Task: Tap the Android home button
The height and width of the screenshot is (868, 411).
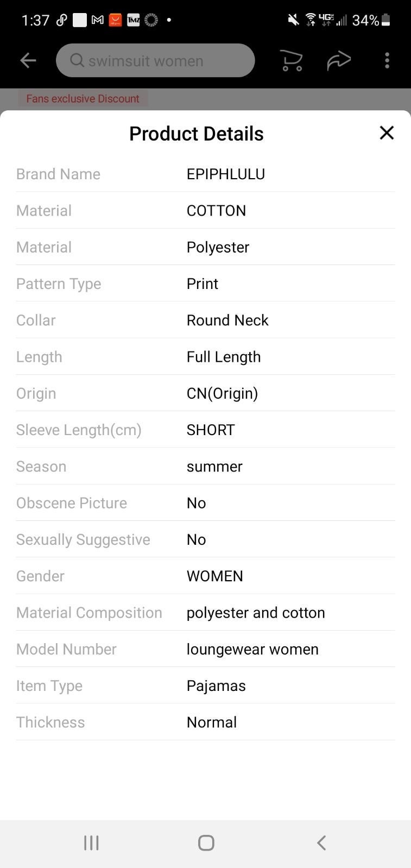Action: pos(206,842)
